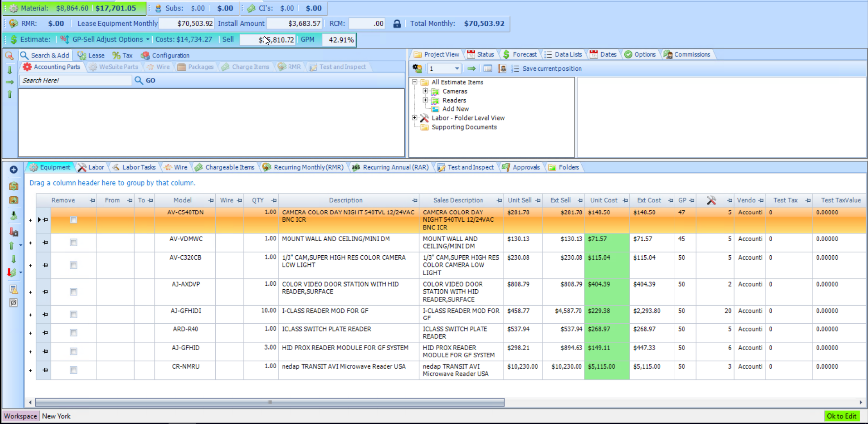Click scroll right arrow of grid scrollbar
Viewport: 868px width, 424px height.
861,402
